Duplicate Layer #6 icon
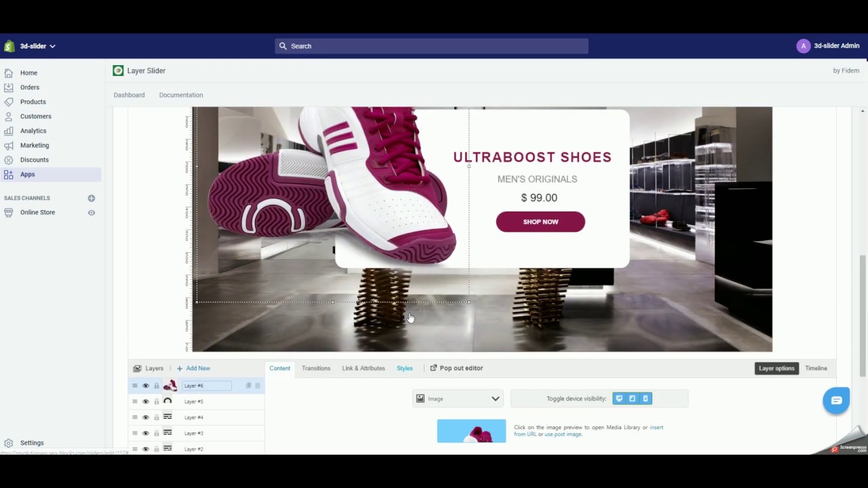This screenshot has height=488, width=868. point(248,386)
